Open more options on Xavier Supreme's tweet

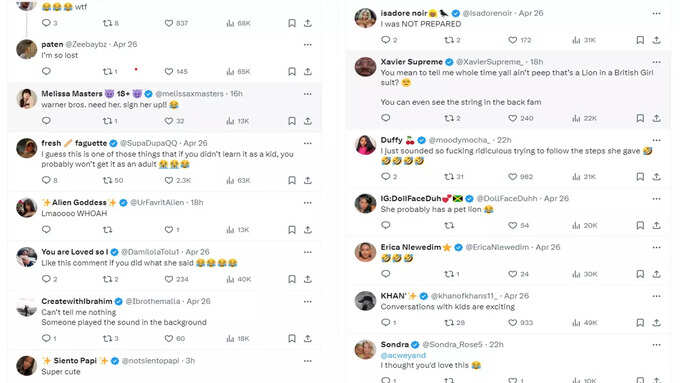click(657, 62)
